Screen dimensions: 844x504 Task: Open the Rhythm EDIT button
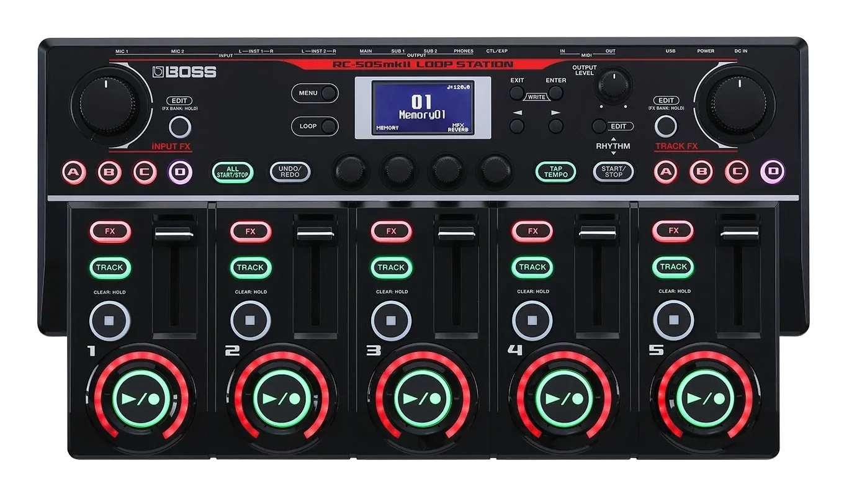coord(599,126)
